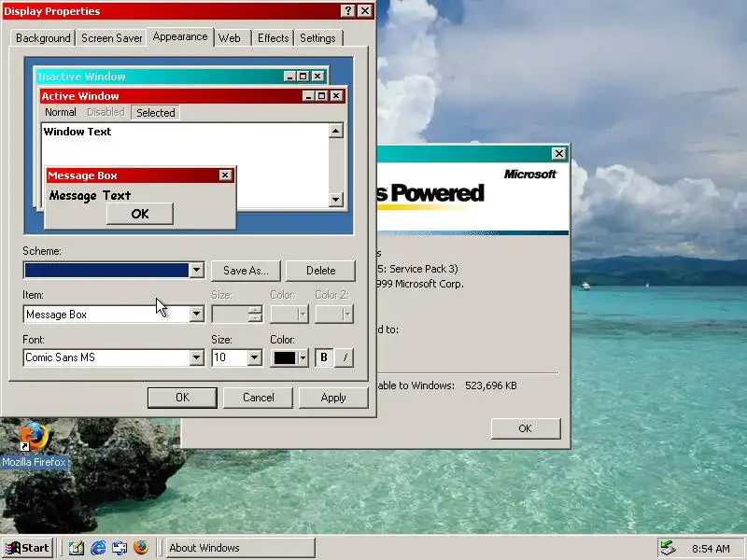Click the Apply button
This screenshot has height=560, width=747.
tap(333, 398)
